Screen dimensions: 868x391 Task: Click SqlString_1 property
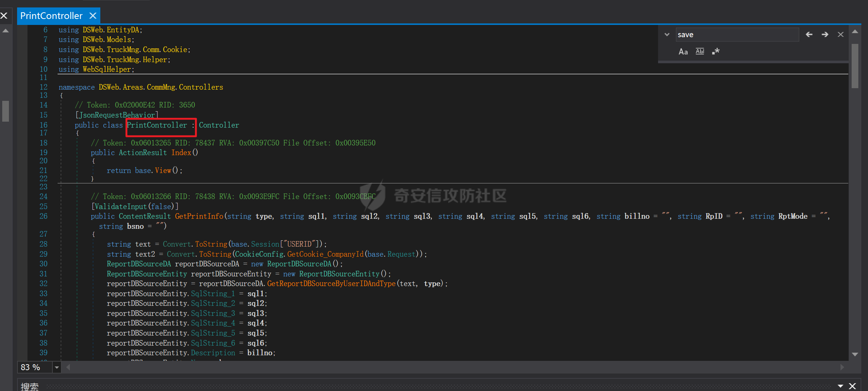click(213, 294)
